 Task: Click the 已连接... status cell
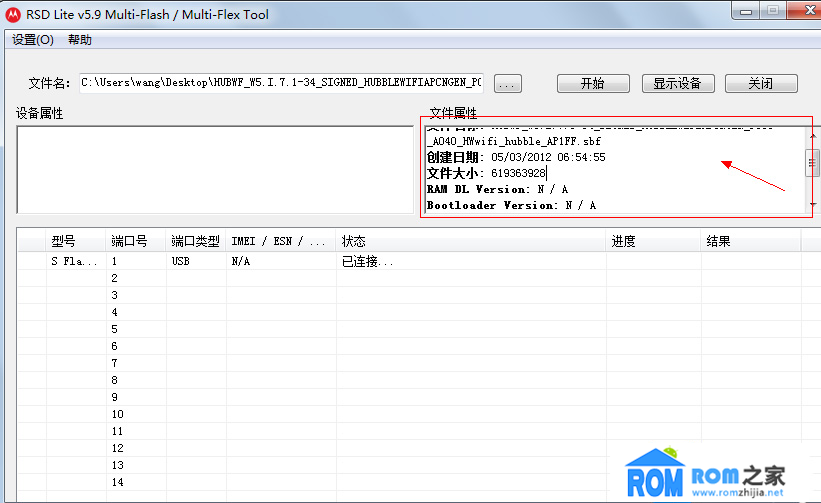click(367, 261)
